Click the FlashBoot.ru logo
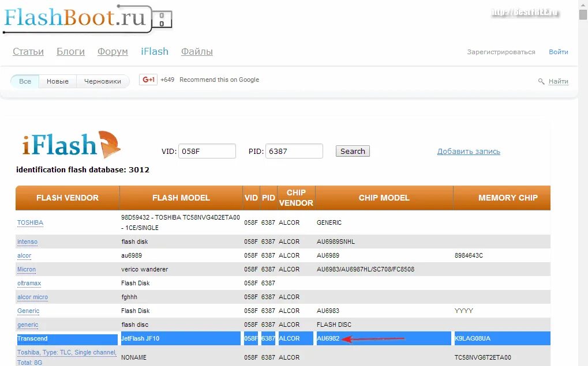Viewport: 588px width, 366px height. (88, 20)
